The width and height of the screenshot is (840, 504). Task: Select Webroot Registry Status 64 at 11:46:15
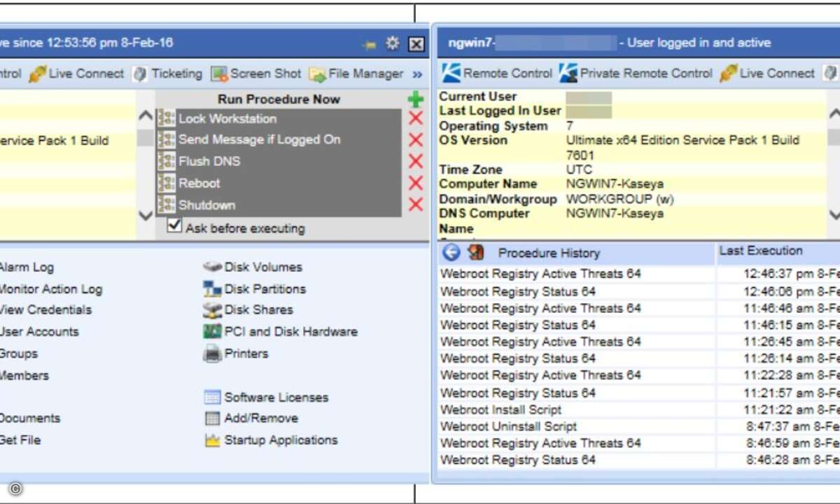click(518, 325)
